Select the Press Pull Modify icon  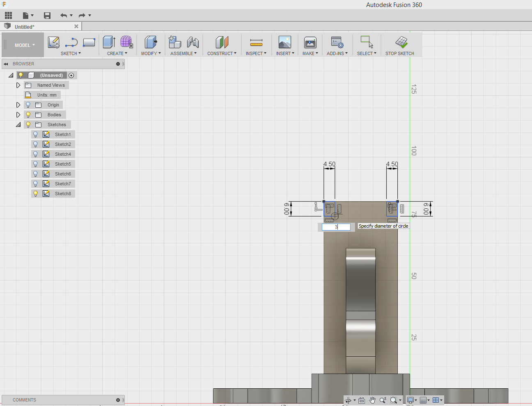pos(151,42)
